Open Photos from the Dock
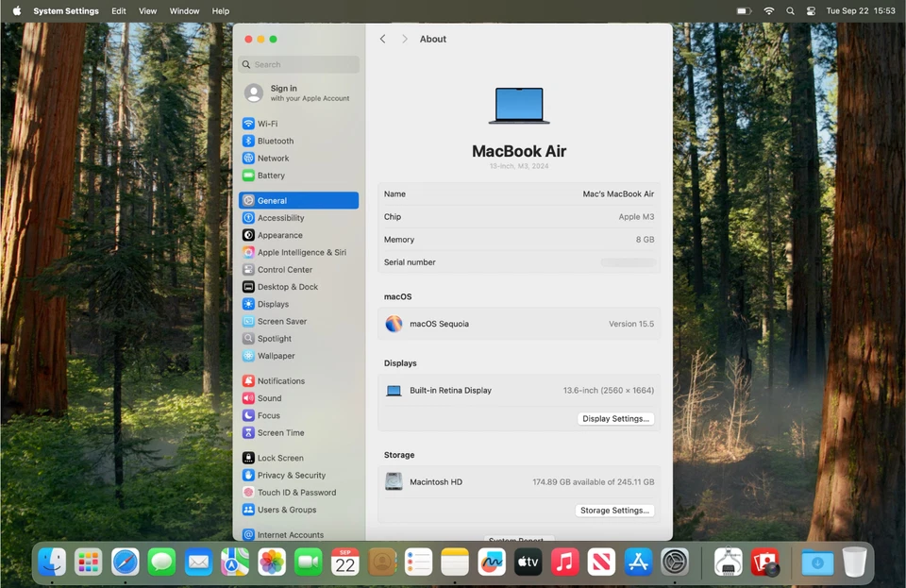 (272, 562)
